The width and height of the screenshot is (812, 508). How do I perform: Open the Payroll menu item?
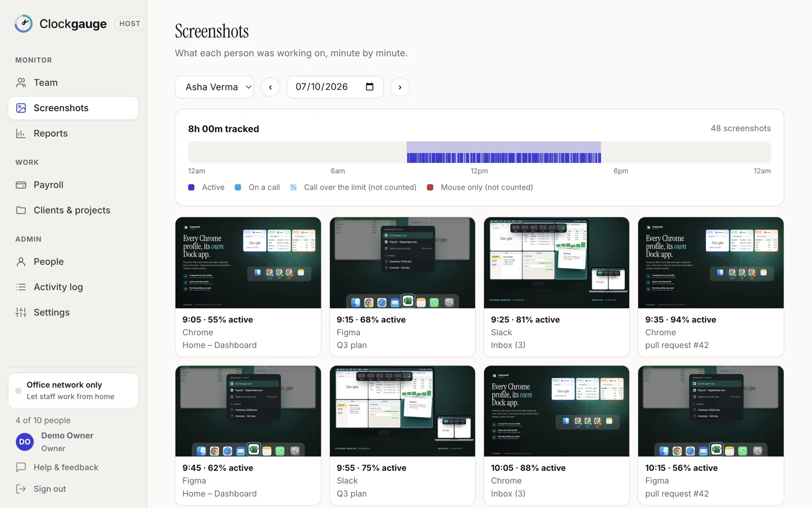73,185
